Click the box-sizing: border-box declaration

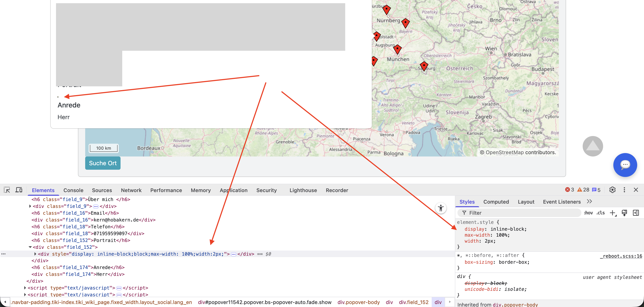pyautogui.click(x=497, y=262)
